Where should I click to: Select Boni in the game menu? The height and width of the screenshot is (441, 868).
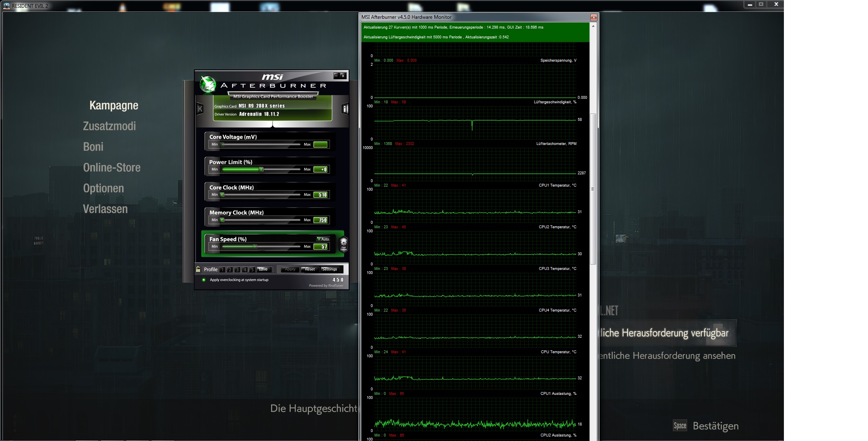click(x=93, y=147)
